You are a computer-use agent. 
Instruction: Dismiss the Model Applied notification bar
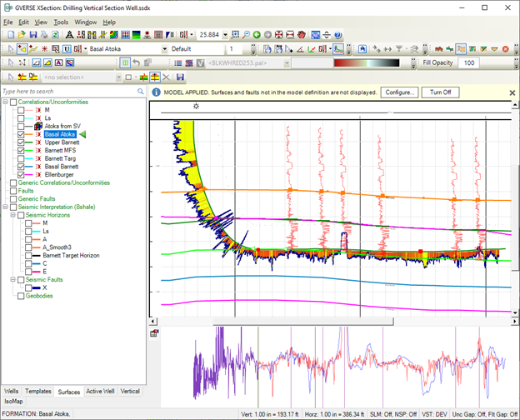point(512,92)
